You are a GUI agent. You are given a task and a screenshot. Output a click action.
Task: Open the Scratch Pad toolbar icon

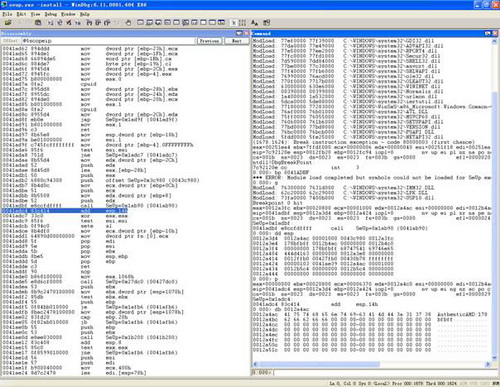(203, 23)
